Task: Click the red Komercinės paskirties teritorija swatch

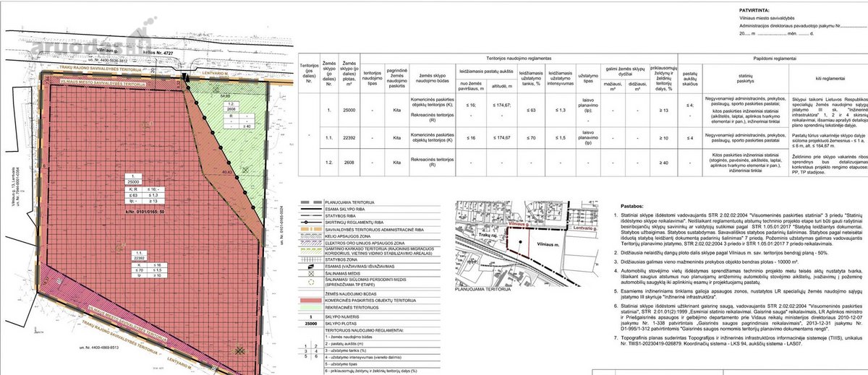Action: [x=310, y=298]
